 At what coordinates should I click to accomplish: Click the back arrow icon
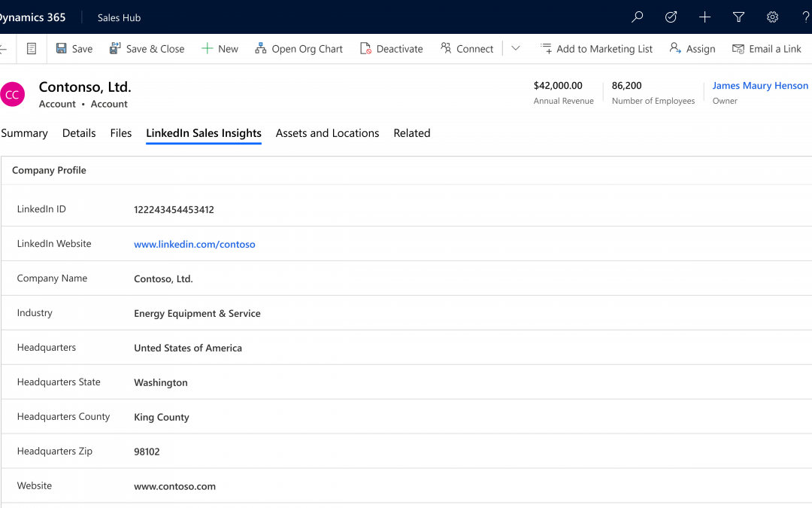click(x=3, y=49)
